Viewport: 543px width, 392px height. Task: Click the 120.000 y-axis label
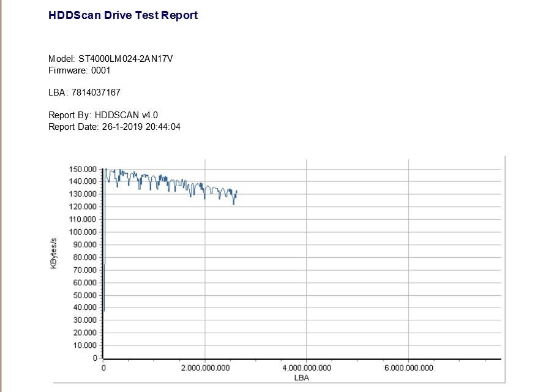[x=83, y=206]
